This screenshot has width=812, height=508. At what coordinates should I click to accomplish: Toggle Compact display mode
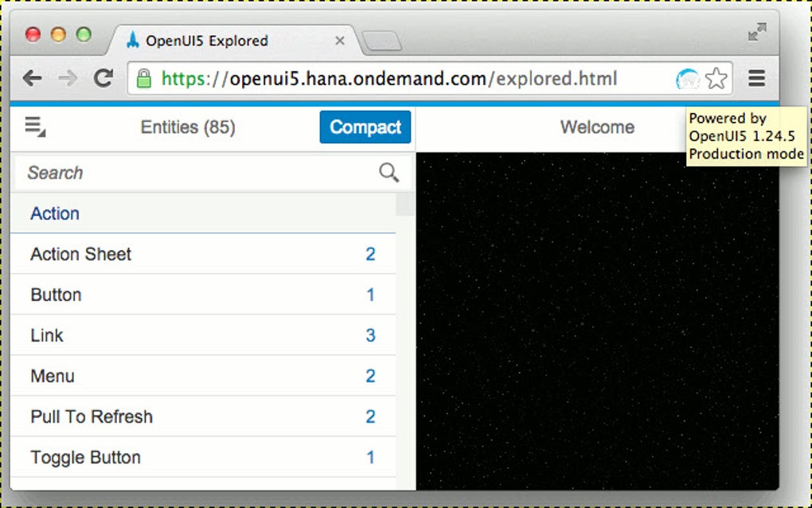[x=365, y=127]
